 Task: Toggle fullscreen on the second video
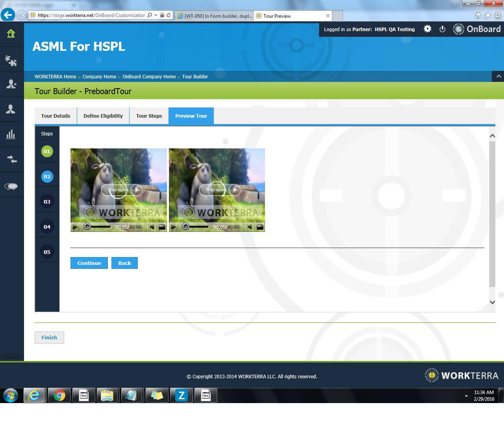(x=260, y=227)
